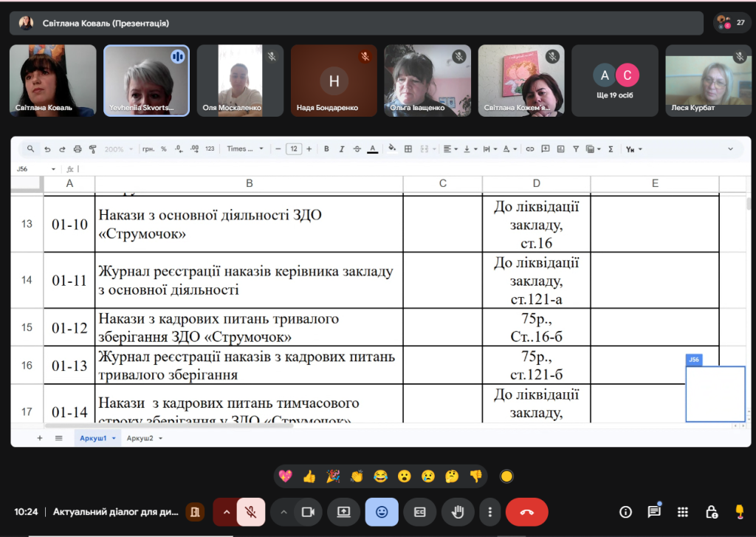Open the Аркуш1 sheet tab dropdown arrow
The width and height of the screenshot is (756, 537).
click(113, 439)
